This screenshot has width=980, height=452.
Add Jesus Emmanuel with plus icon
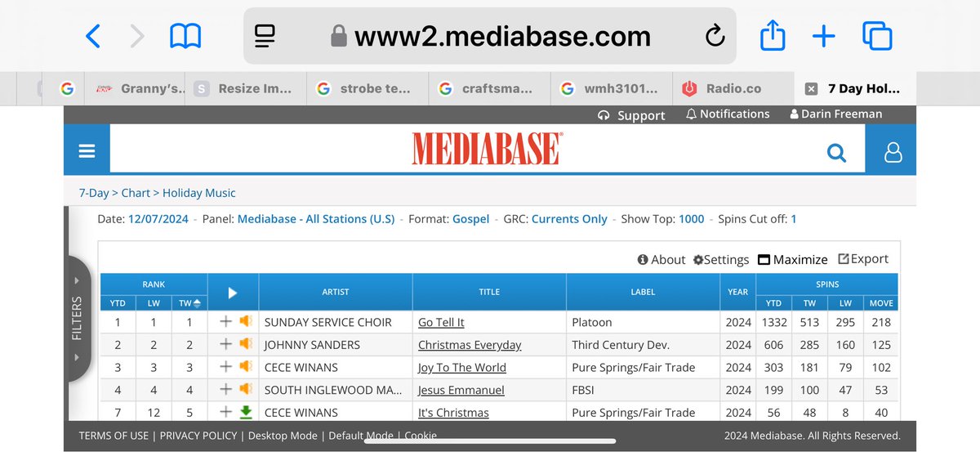point(226,390)
